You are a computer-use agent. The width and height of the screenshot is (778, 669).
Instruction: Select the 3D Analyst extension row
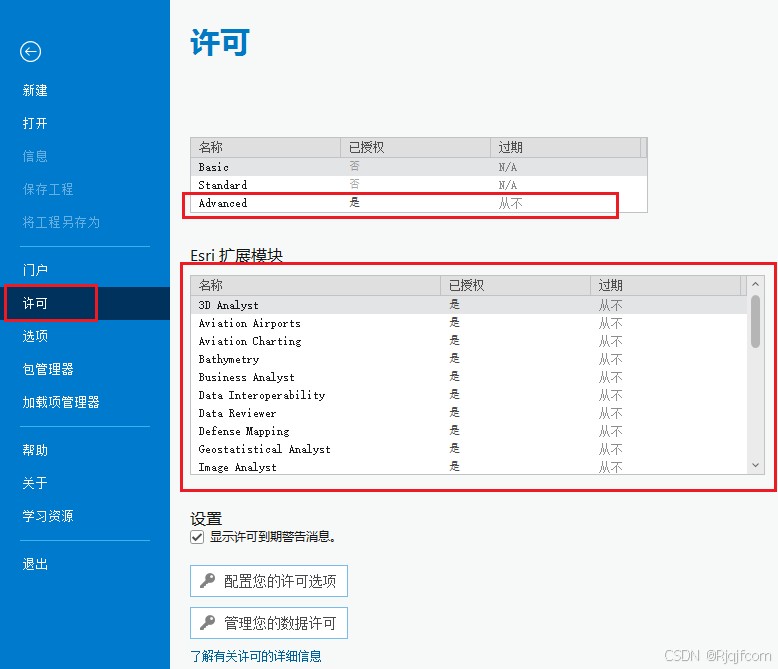click(469, 305)
